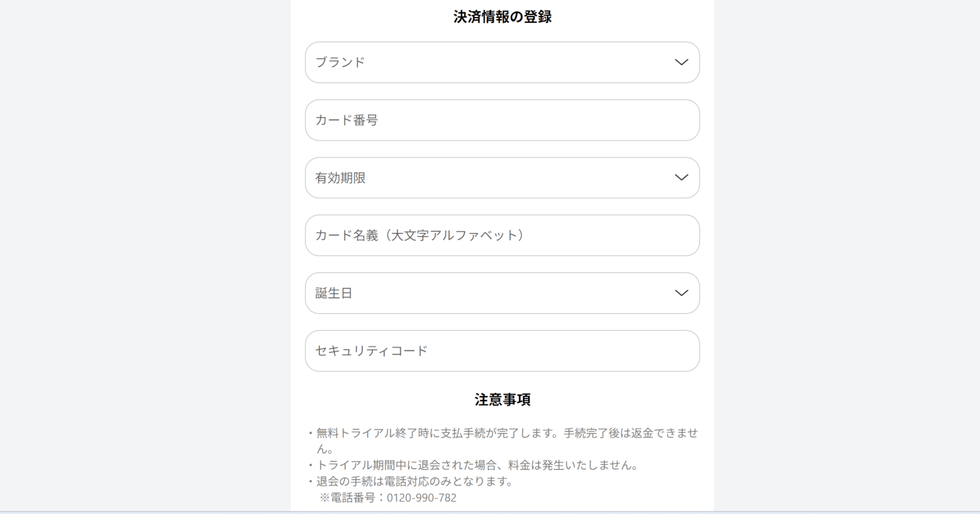Screen dimensions: 980x514
Task: Click the phone number 0120-990-782
Action: tap(421, 498)
